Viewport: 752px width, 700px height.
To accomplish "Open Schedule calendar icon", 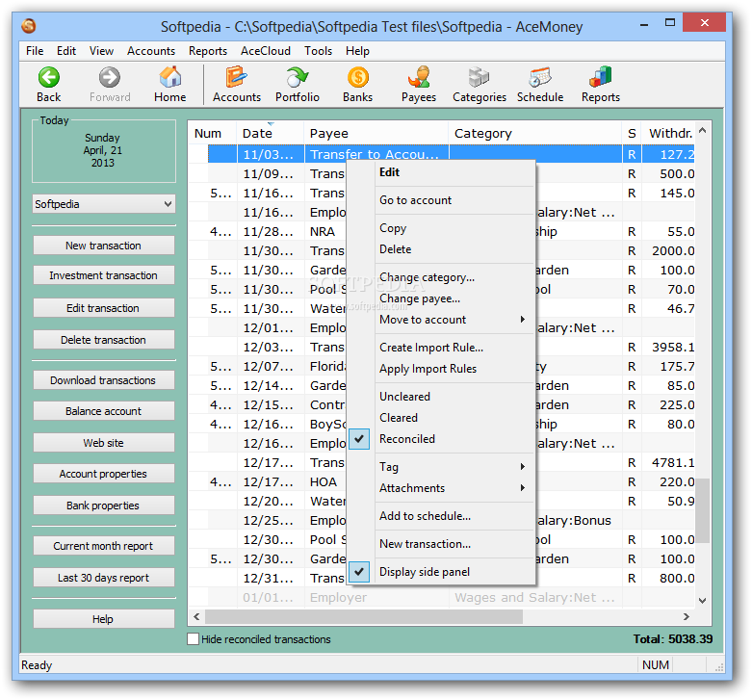I will 540,77.
